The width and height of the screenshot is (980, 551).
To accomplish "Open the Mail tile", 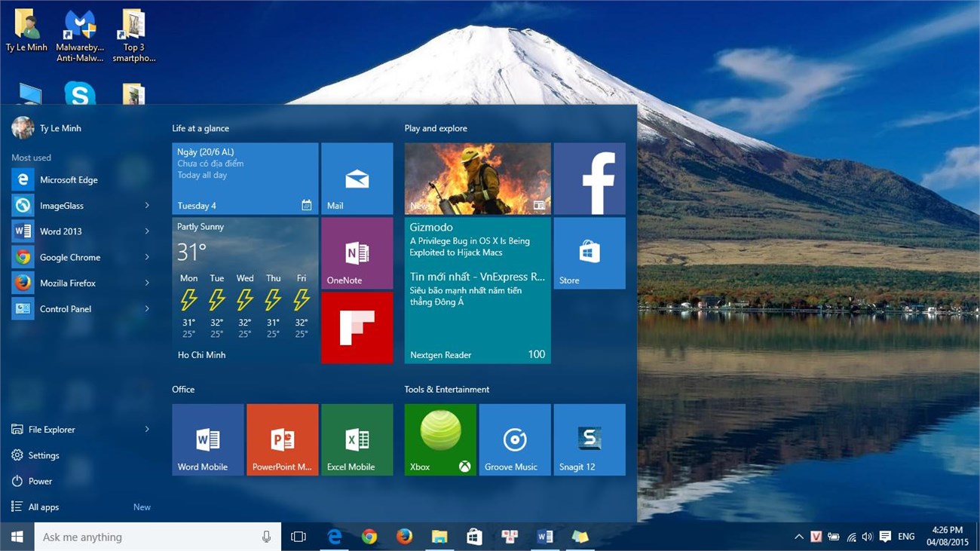I will coord(357,179).
